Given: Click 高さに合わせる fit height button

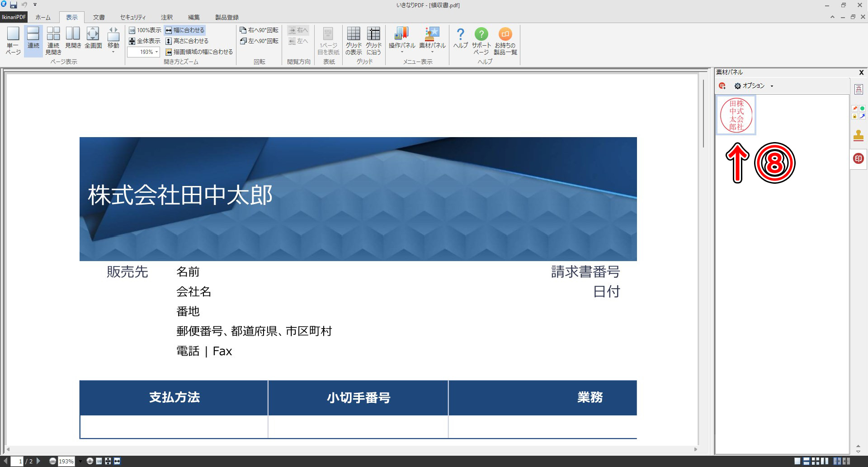Looking at the screenshot, I should pos(187,41).
